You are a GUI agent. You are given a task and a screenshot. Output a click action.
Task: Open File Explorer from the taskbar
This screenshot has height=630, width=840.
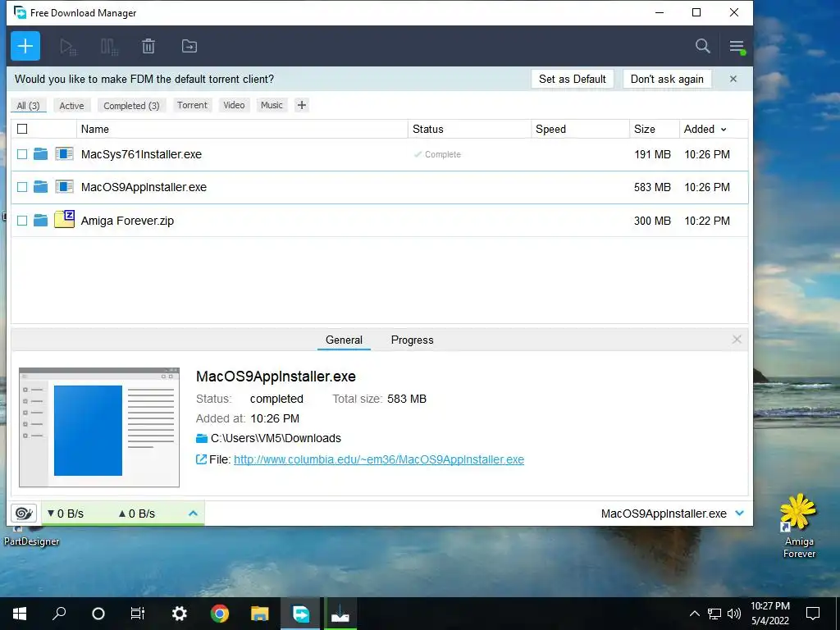point(260,614)
